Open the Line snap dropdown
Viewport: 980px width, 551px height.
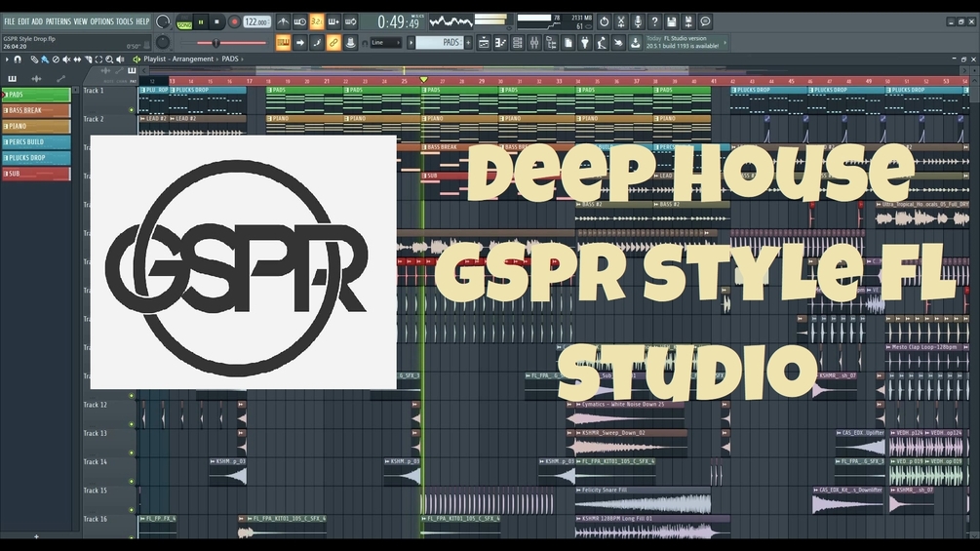click(385, 43)
